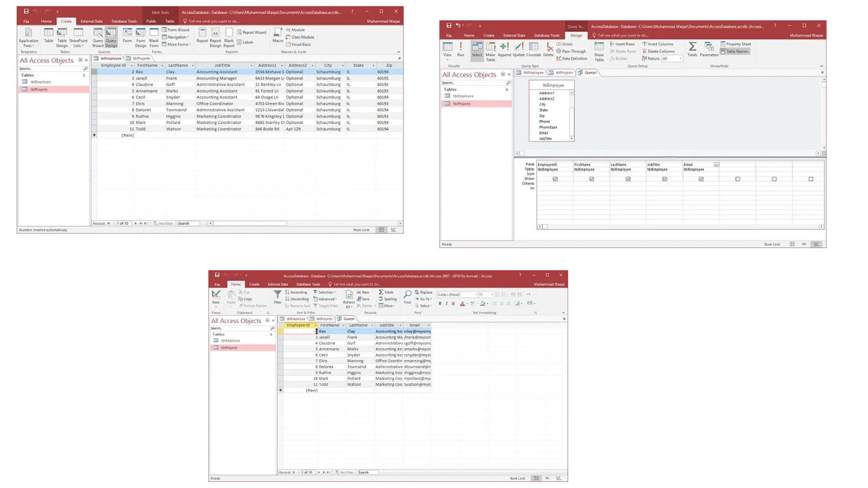Switch to External Data tab in the Create window
The width and height of the screenshot is (868, 488).
tap(92, 21)
